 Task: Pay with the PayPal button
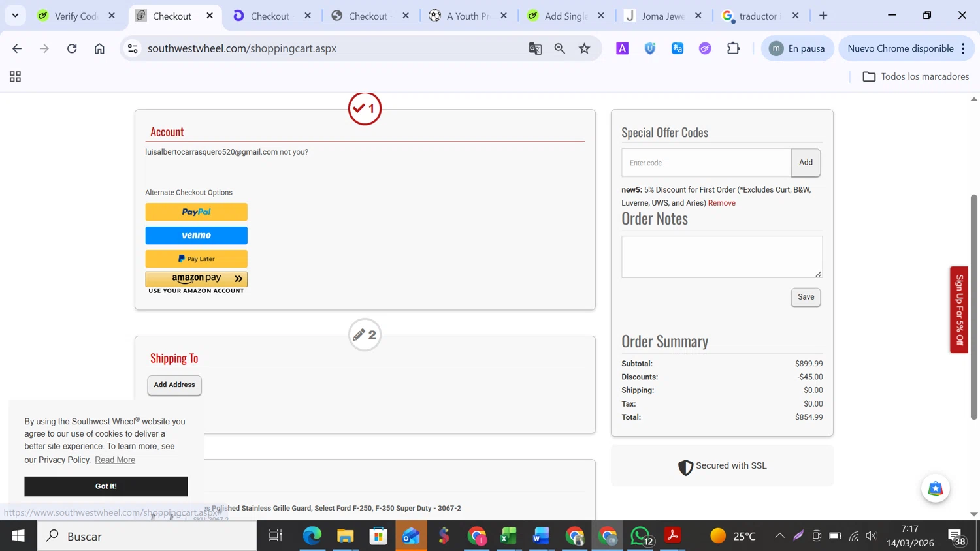197,212
